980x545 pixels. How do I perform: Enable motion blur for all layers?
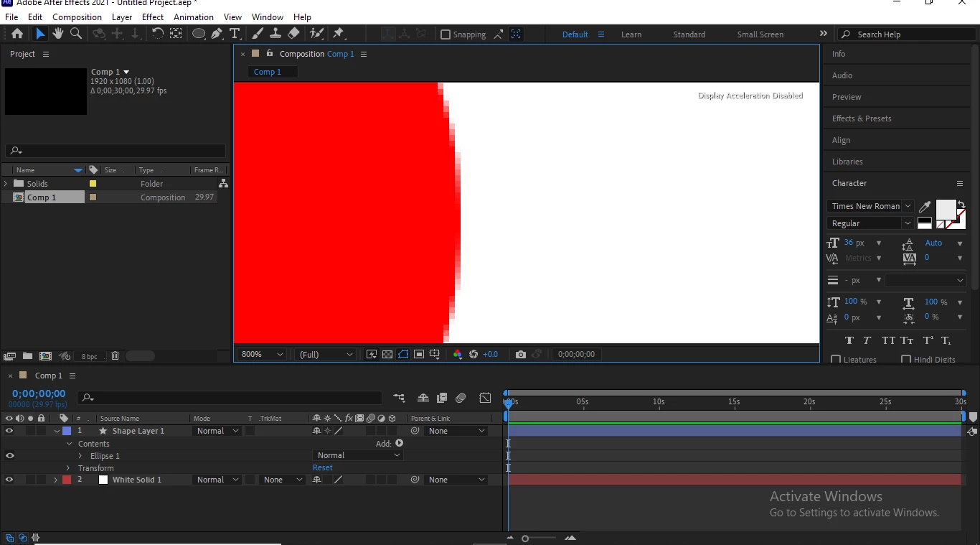(x=461, y=398)
